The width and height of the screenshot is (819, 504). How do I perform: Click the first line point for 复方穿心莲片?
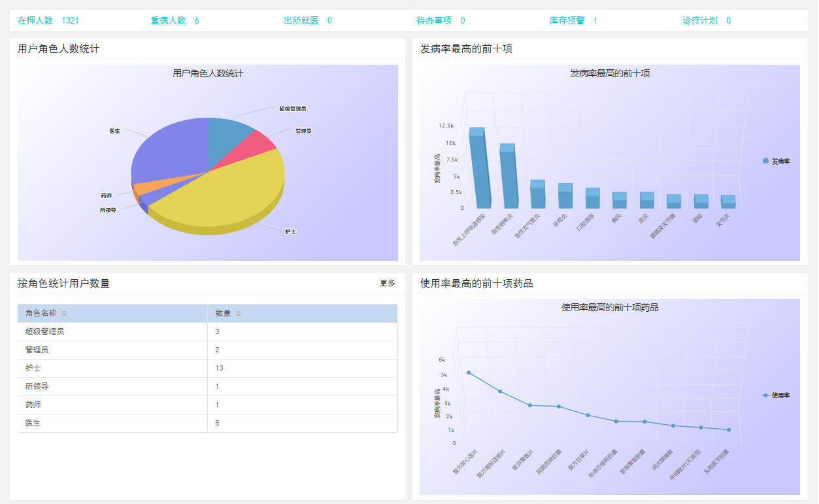[469, 373]
